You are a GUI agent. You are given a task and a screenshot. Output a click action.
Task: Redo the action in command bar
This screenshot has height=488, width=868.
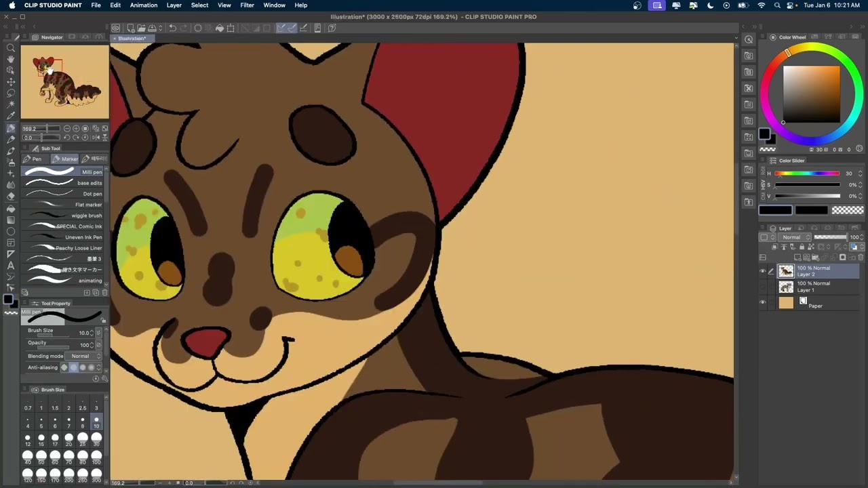[184, 28]
